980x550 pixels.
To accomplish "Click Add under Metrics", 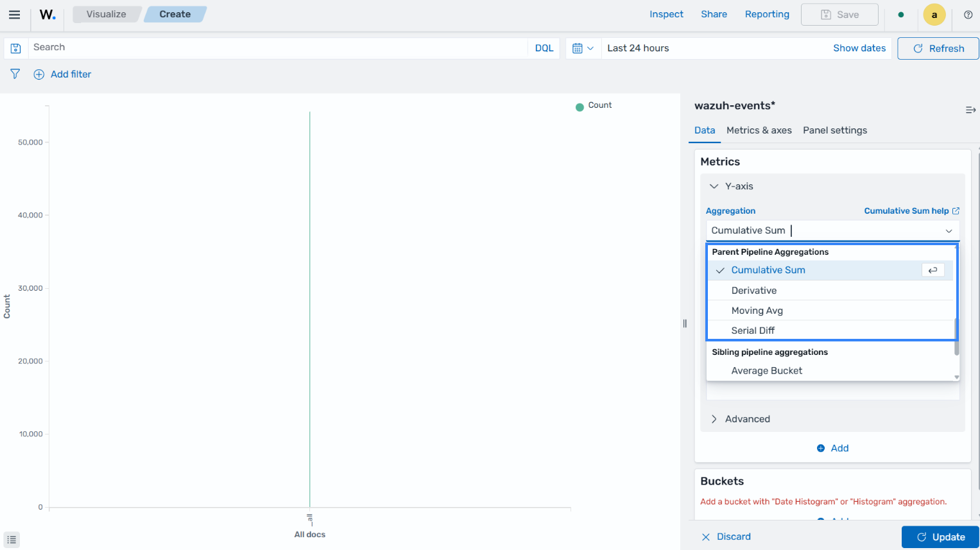I will pyautogui.click(x=833, y=449).
